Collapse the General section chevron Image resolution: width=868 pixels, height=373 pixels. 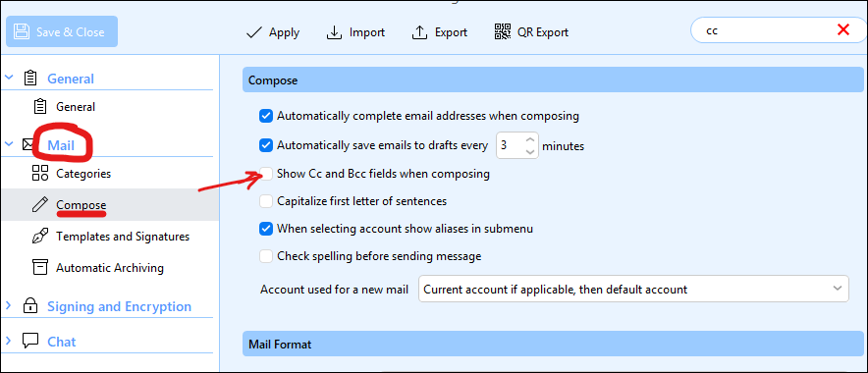click(x=8, y=78)
